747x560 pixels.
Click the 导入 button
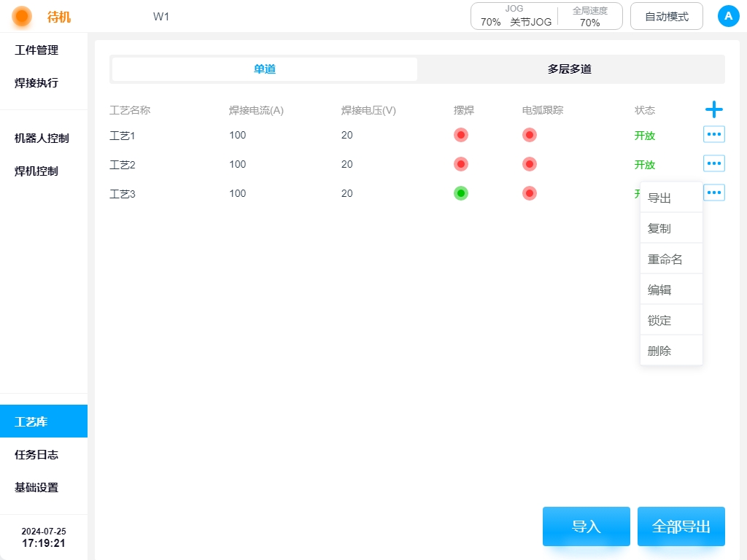pyautogui.click(x=586, y=526)
